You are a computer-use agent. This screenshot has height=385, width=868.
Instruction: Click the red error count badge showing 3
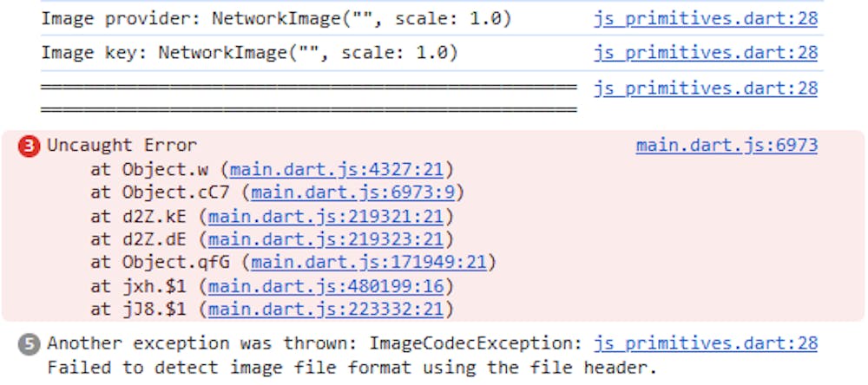tap(30, 146)
